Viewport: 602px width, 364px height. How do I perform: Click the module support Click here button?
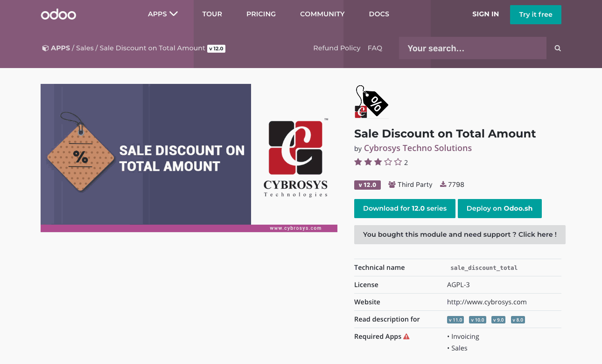[460, 234]
